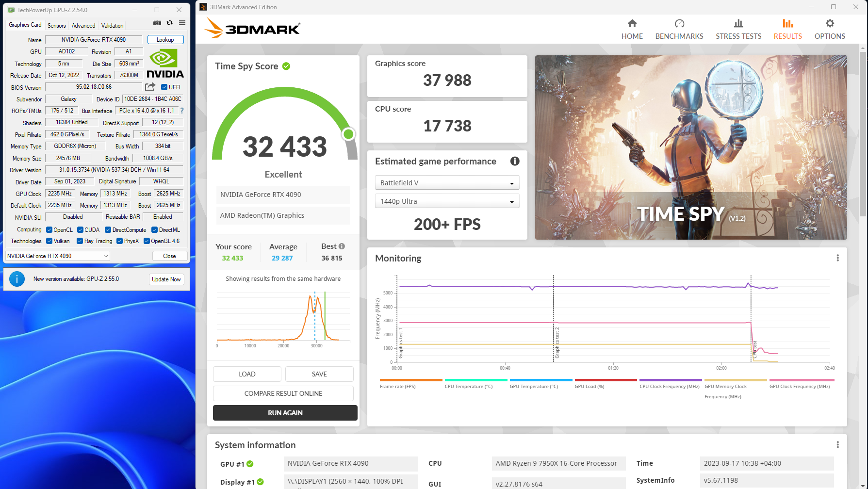Switch to the Sensors tab
The image size is (868, 489).
(x=56, y=26)
